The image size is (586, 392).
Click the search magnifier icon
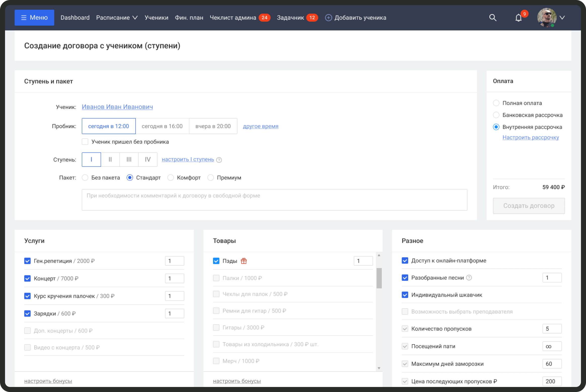(492, 18)
